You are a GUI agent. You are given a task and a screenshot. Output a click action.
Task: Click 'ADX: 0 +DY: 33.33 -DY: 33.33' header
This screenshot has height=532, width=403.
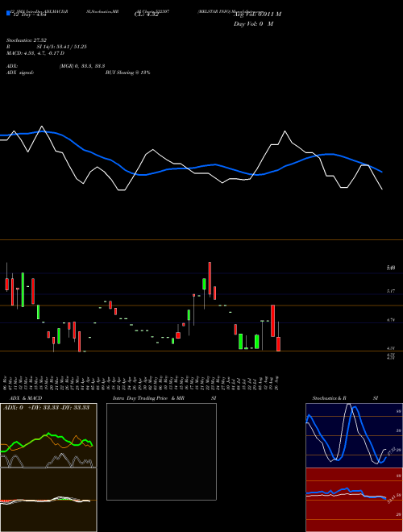[x=46, y=408]
